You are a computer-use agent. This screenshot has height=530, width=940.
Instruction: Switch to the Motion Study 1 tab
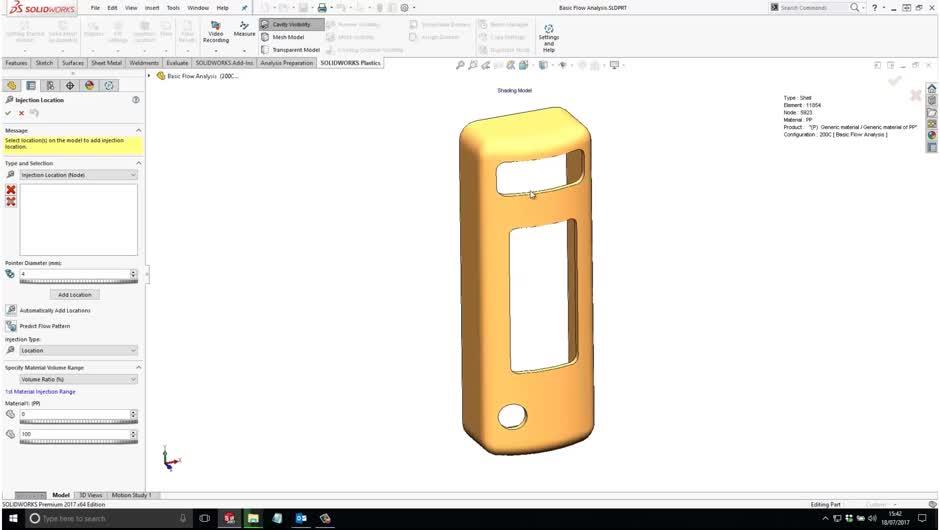(131, 495)
